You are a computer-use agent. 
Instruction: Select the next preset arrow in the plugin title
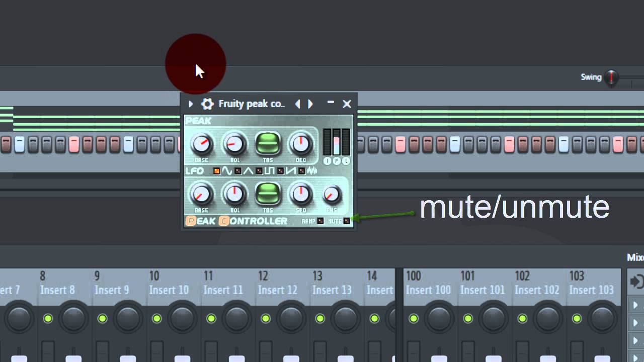(310, 104)
